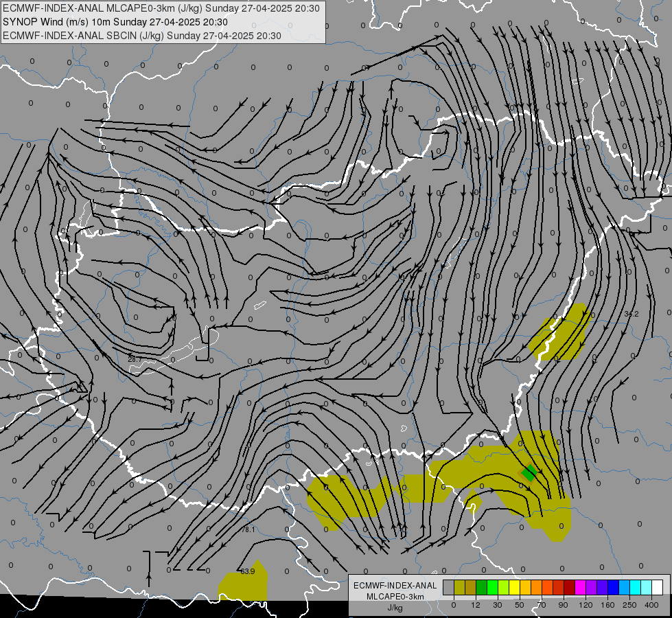Select the gray swatch in the legend

448,588
